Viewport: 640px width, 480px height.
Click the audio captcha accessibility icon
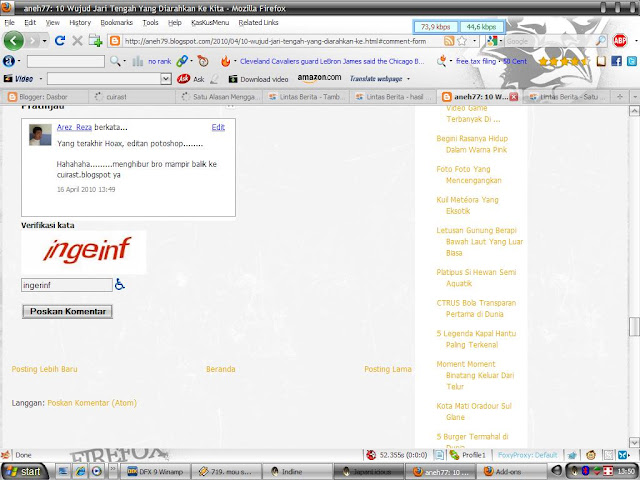[x=119, y=284]
